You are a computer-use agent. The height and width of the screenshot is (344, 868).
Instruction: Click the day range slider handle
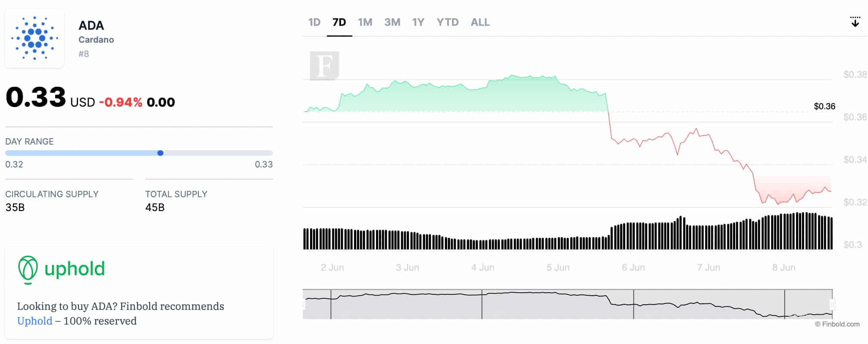click(160, 152)
